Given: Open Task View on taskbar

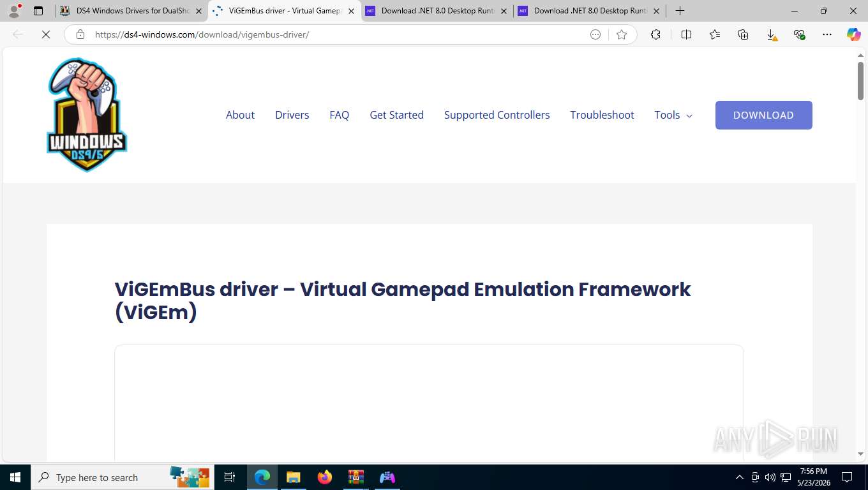Looking at the screenshot, I should tap(230, 477).
